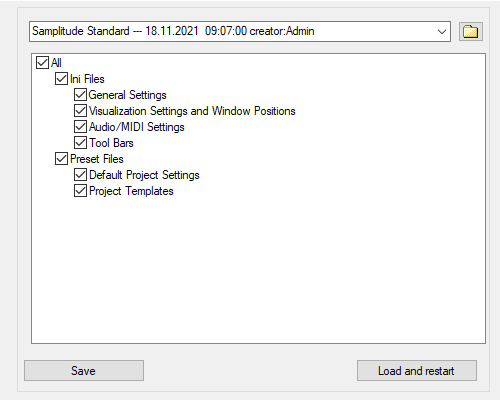Toggle Visualization Settings and Window Positions checkbox
This screenshot has height=400, width=500.
(80, 111)
